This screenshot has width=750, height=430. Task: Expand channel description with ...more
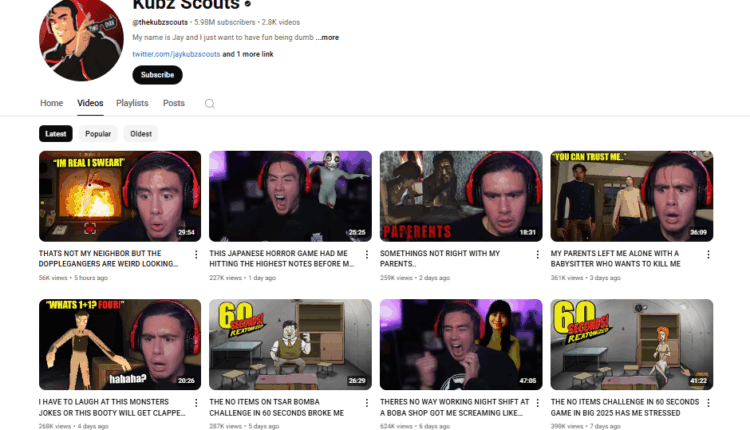click(x=328, y=37)
